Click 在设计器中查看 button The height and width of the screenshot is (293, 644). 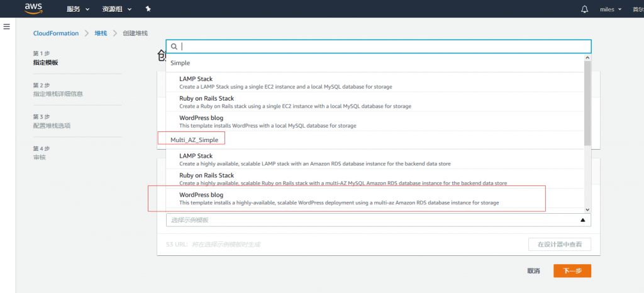pyautogui.click(x=560, y=245)
